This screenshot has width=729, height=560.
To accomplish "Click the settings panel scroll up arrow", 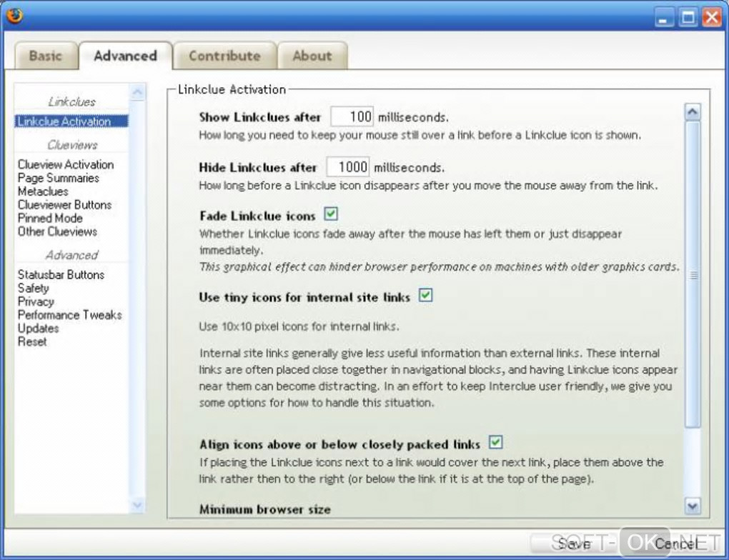I will tap(693, 112).
